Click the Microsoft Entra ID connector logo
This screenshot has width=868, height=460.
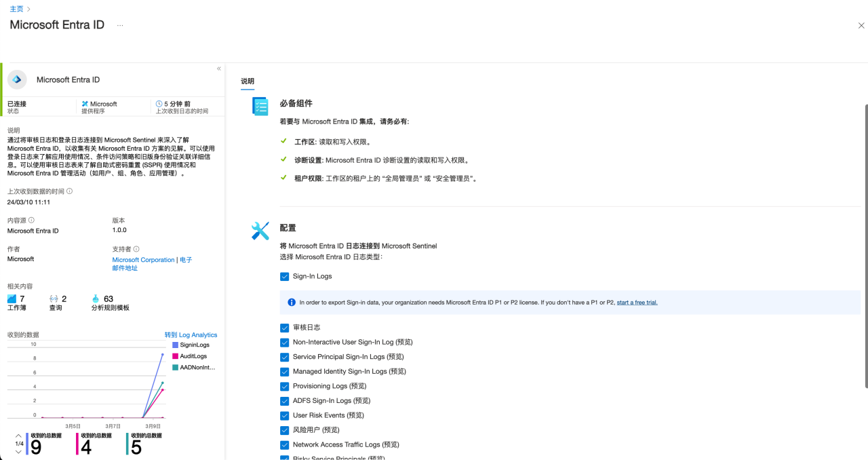(17, 79)
